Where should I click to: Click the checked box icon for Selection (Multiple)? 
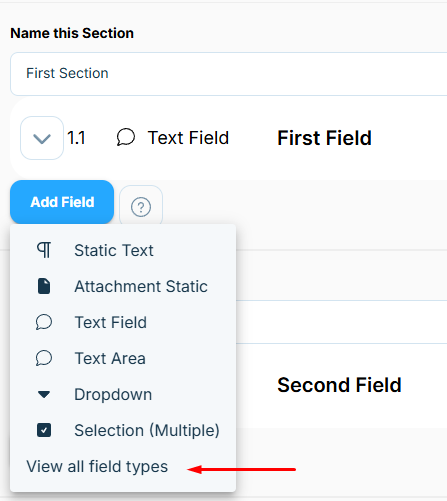[44, 430]
